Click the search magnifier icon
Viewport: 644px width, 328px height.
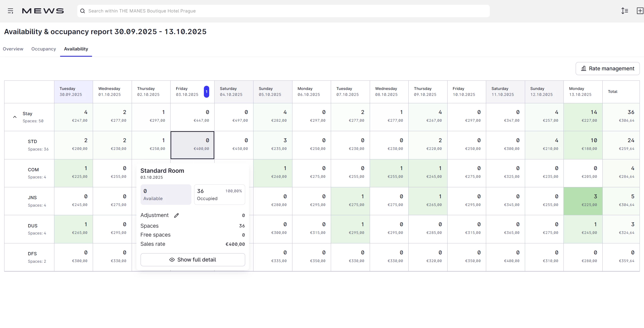[83, 11]
